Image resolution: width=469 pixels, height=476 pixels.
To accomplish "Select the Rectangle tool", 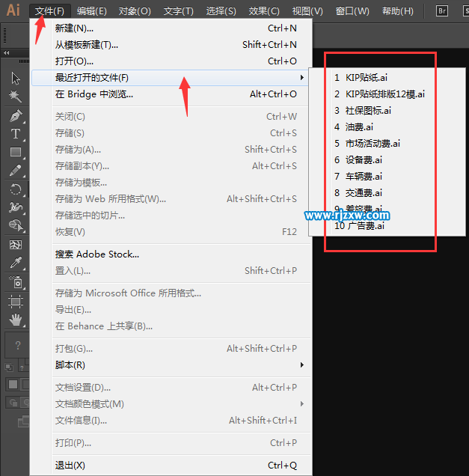I will tap(16, 152).
